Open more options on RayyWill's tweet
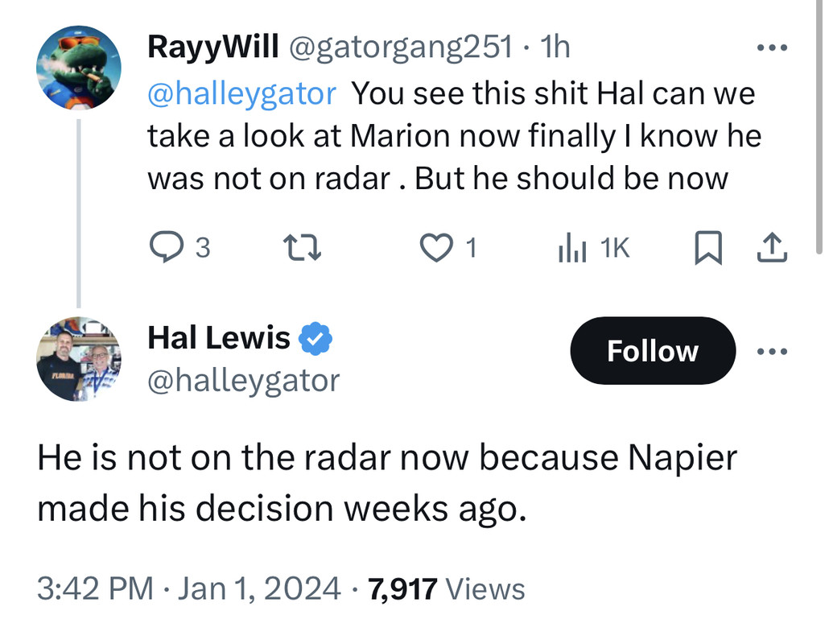This screenshot has width=829, height=644. point(773,47)
